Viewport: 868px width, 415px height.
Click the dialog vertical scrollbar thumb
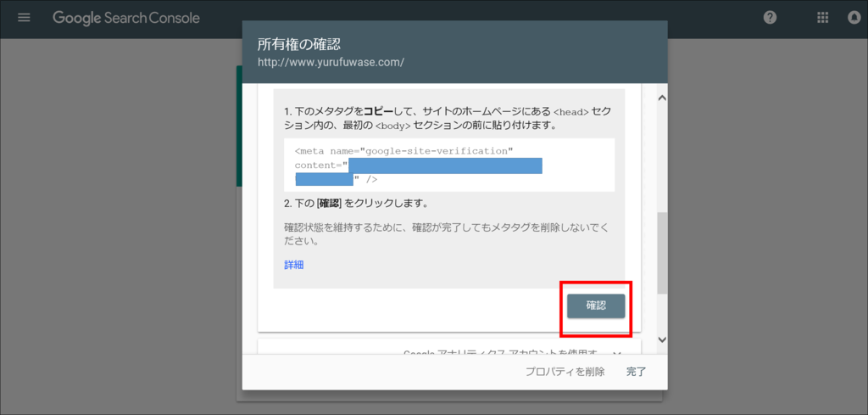click(661, 253)
